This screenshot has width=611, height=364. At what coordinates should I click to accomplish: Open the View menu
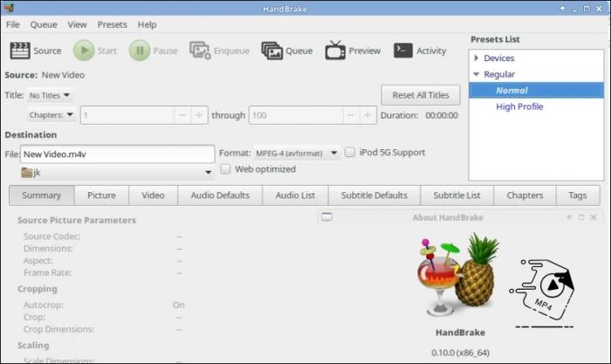point(77,24)
